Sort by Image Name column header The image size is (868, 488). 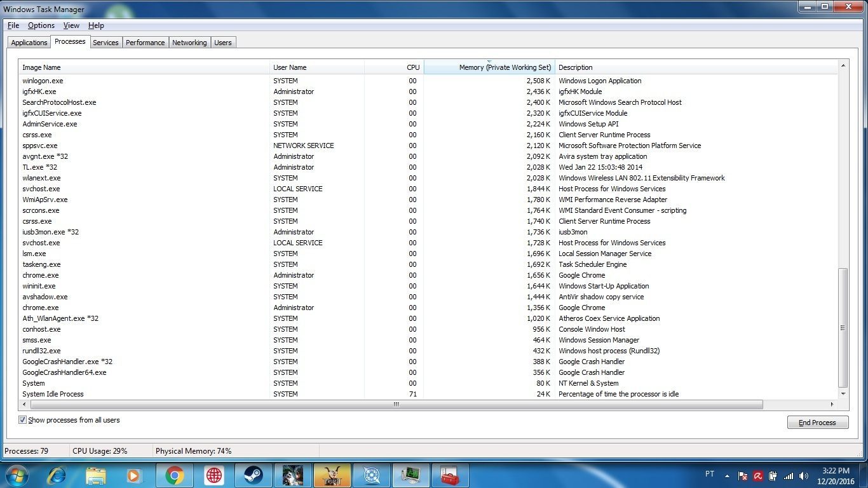(145, 67)
